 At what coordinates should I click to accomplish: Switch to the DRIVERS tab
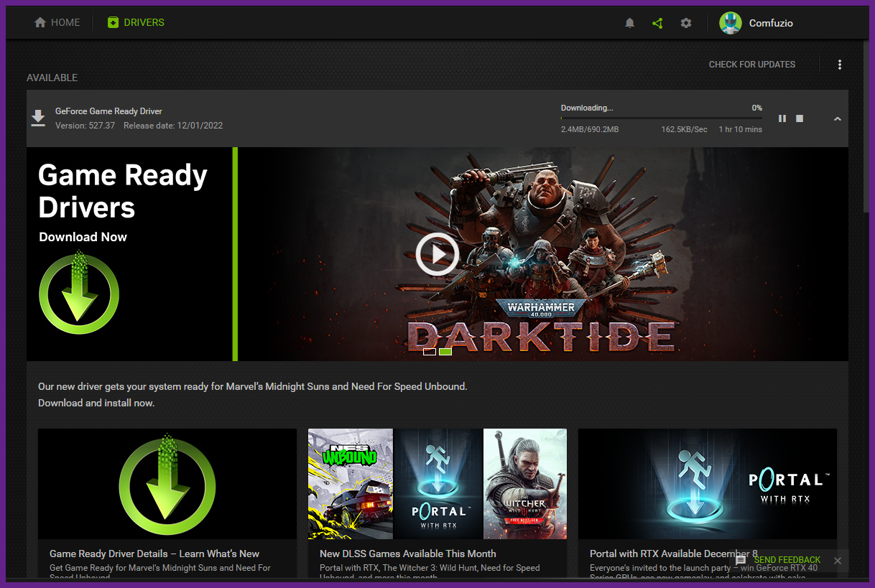(136, 22)
